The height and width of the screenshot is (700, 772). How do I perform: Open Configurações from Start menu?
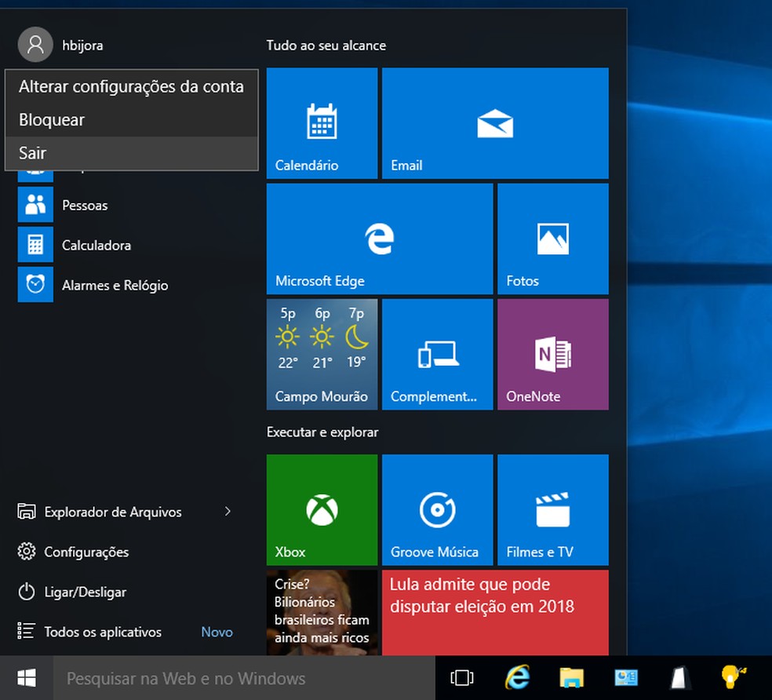tap(86, 552)
